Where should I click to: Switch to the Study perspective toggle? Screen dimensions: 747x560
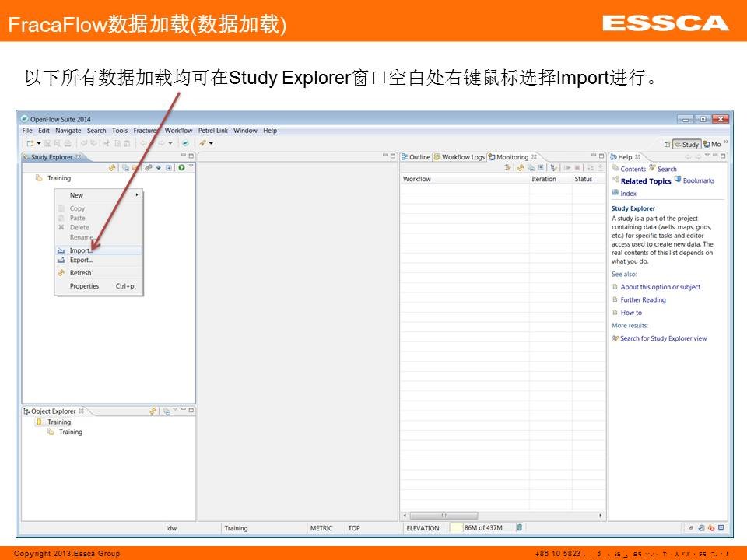point(686,144)
